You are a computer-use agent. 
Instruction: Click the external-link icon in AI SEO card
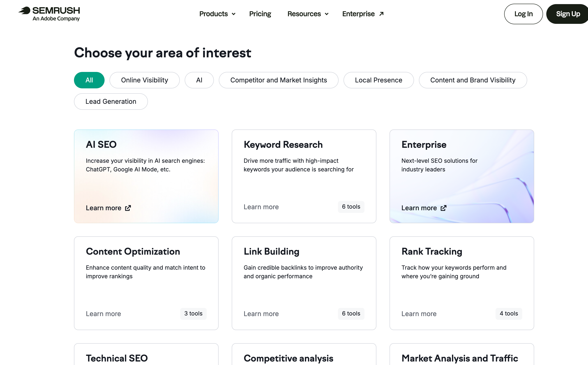pyautogui.click(x=128, y=208)
